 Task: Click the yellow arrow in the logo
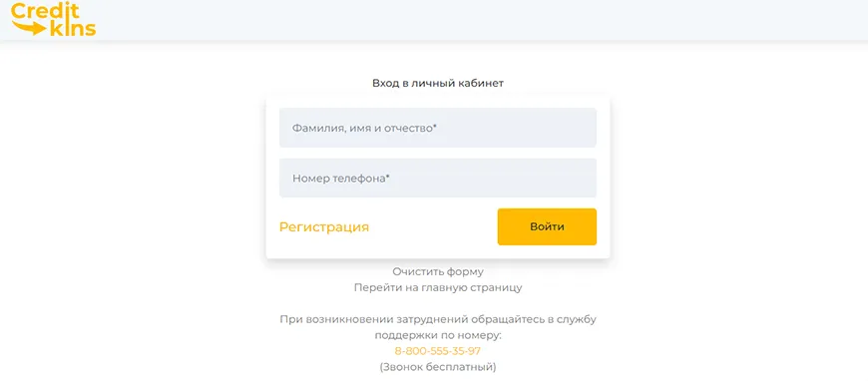coord(30,28)
